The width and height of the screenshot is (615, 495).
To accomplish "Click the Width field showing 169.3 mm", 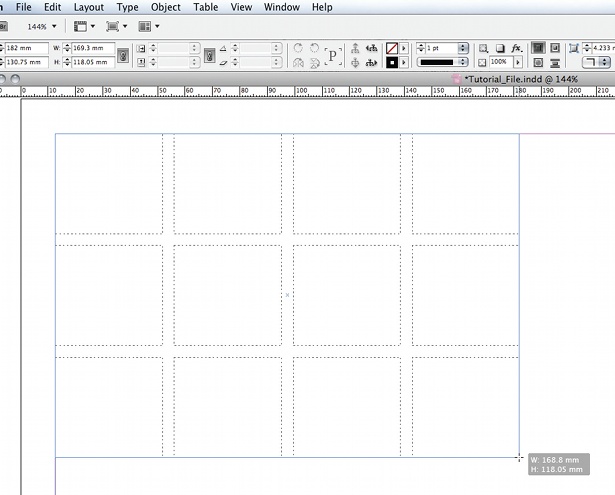I will [x=93, y=48].
